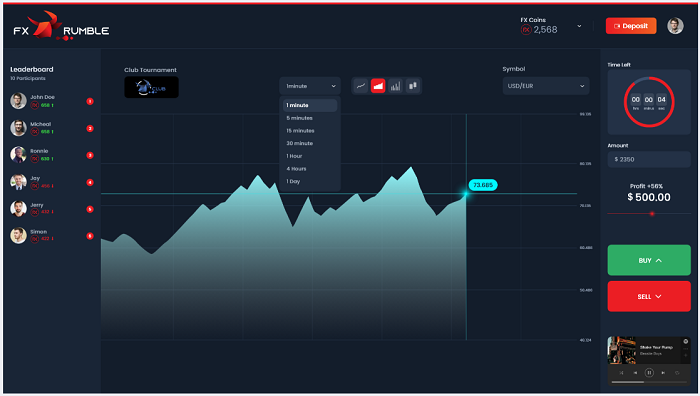Screen dimensions: 700x396
Task: Collapse the 1minute timeframe dropdown
Action: tap(310, 86)
